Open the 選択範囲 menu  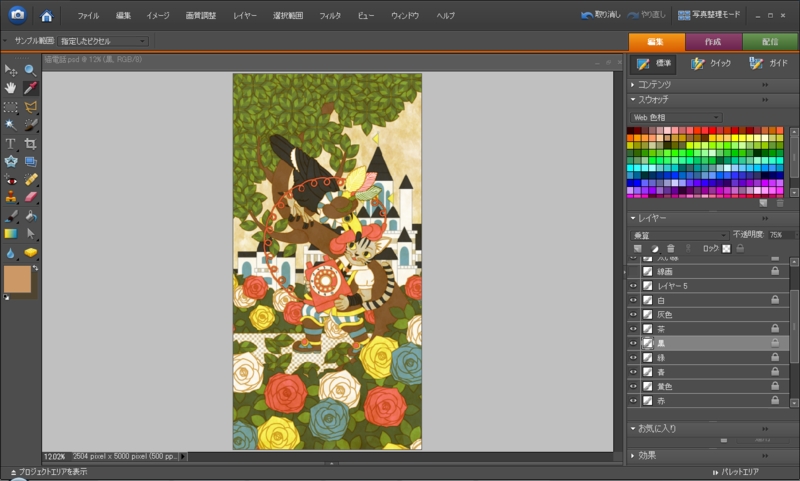[x=288, y=16]
